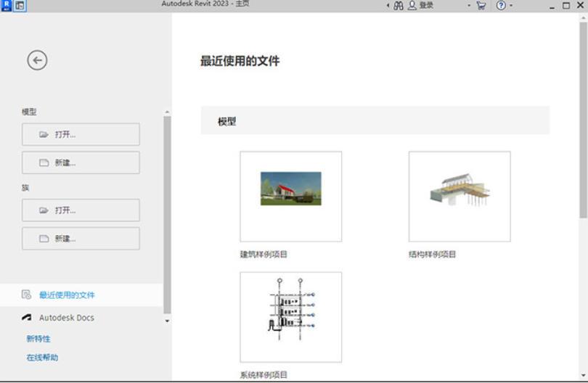Open the 在线帮助 link
Viewport: 588px width, 383px height.
42,358
